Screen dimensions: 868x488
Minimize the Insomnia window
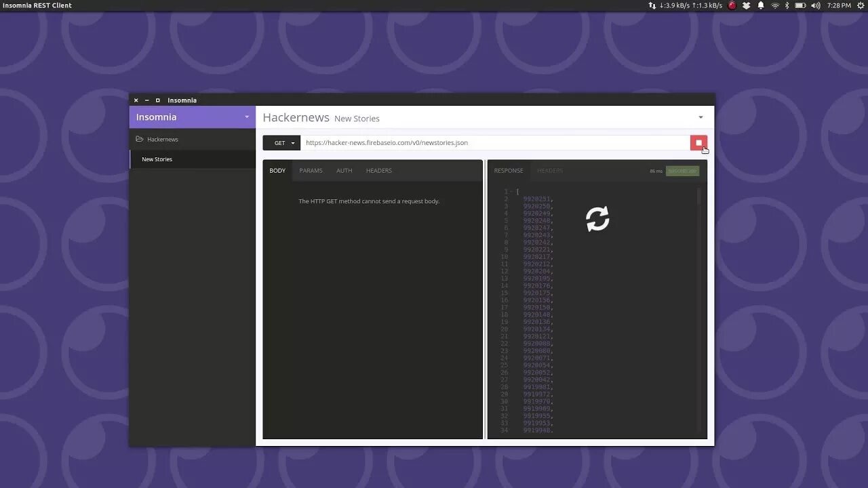146,100
